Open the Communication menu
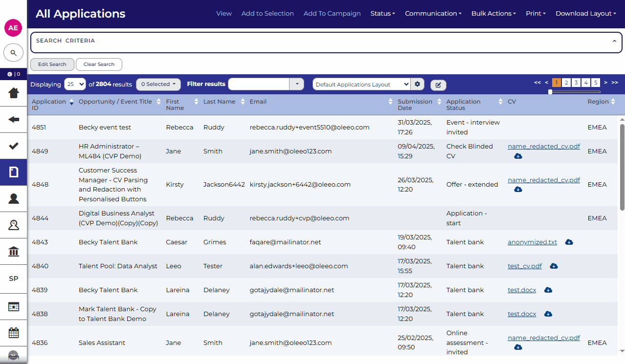This screenshot has height=364, width=625. pos(433,14)
